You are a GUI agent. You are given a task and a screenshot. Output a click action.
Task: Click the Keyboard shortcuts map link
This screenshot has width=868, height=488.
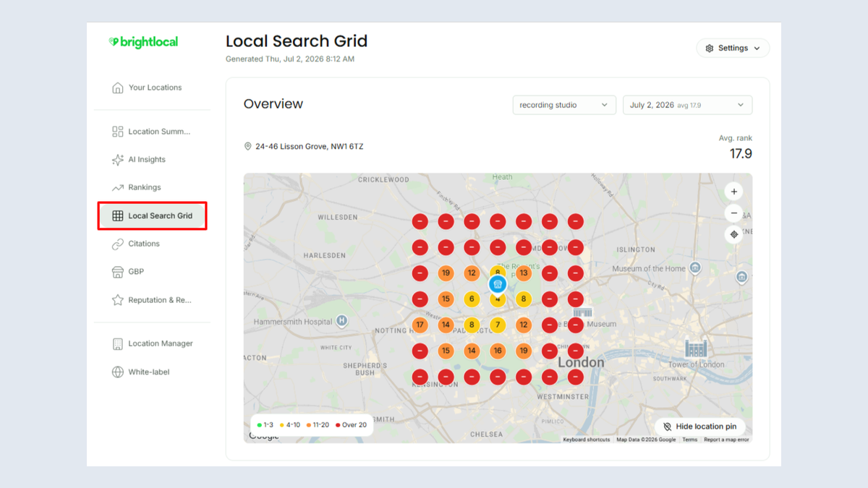pos(587,440)
